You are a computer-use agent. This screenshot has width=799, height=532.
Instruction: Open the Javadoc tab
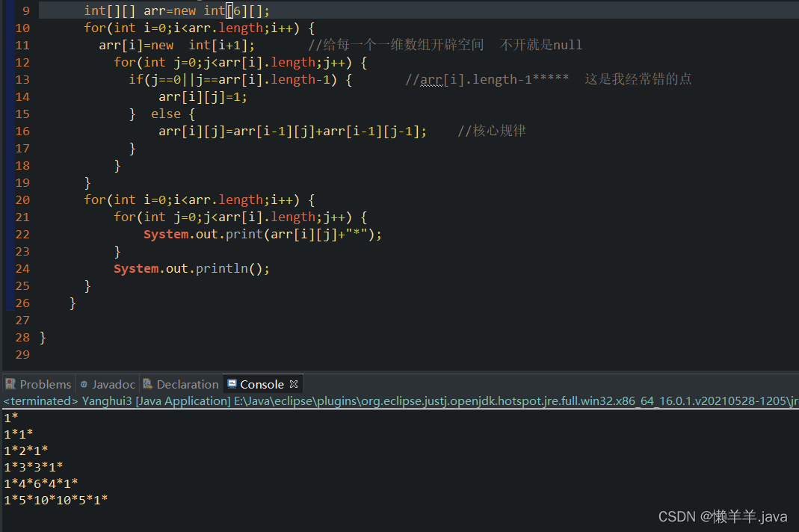(x=114, y=384)
